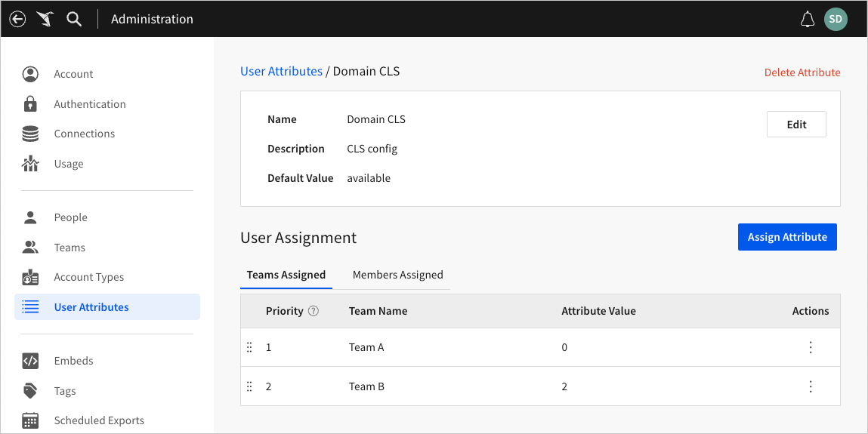Click the Authentication lock icon
868x434 pixels.
pyautogui.click(x=30, y=104)
